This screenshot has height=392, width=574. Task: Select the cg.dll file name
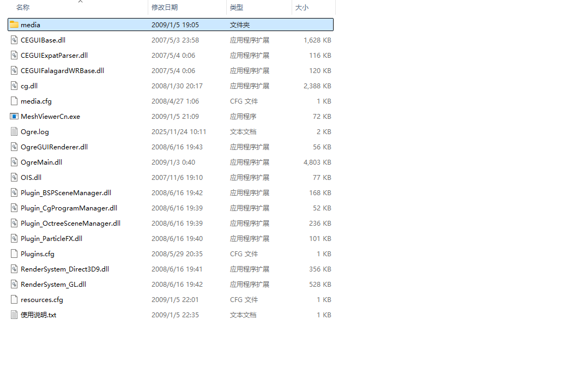tap(29, 86)
